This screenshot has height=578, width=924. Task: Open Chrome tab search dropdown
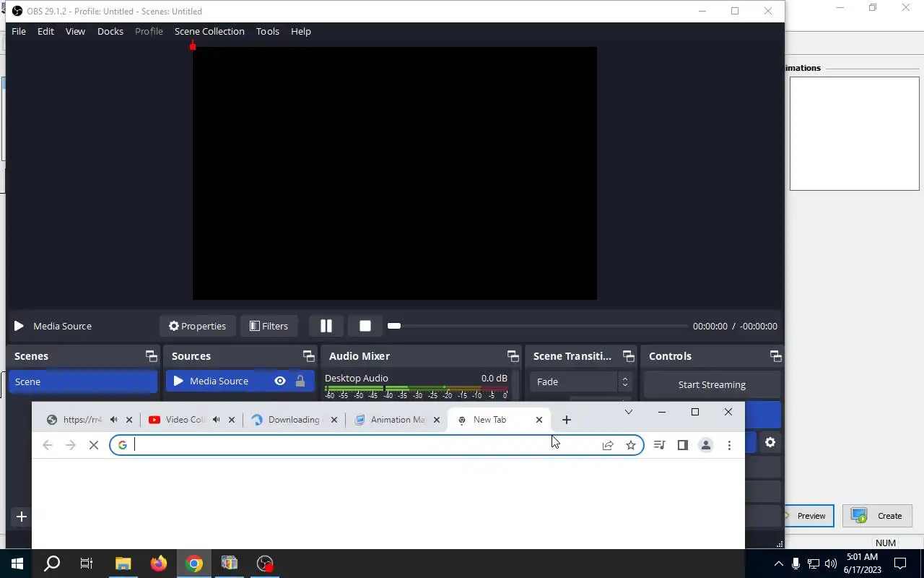[x=629, y=412]
